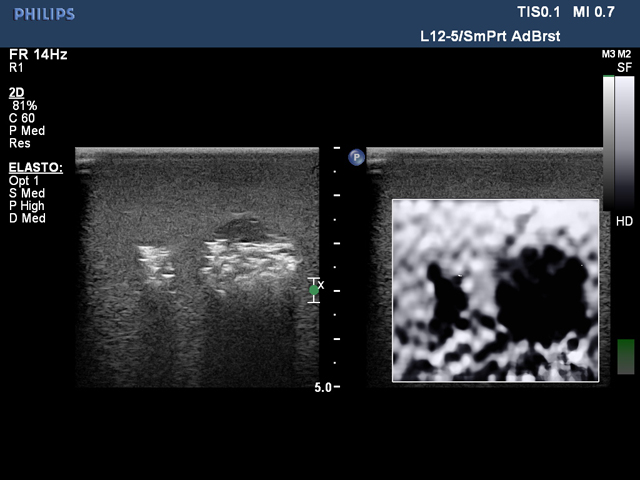Screen dimensions: 640x480
Task: Click the Philips logo in header
Action: [42, 14]
